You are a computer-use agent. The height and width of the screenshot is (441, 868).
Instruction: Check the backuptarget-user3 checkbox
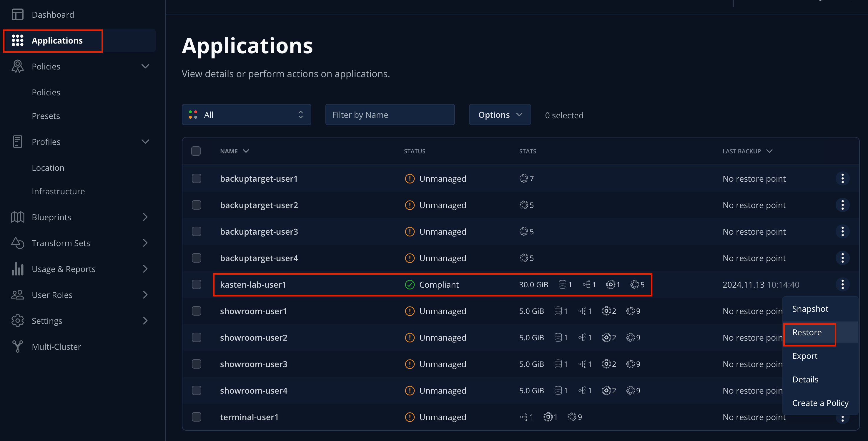(x=197, y=231)
